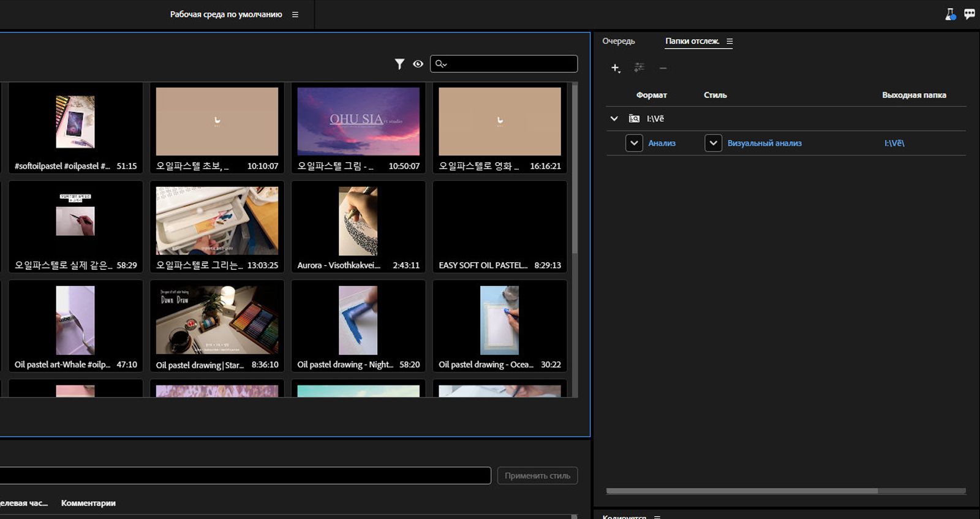Toggle the eye visibility icon near search
Screen dimensions: 980x519
tap(418, 64)
